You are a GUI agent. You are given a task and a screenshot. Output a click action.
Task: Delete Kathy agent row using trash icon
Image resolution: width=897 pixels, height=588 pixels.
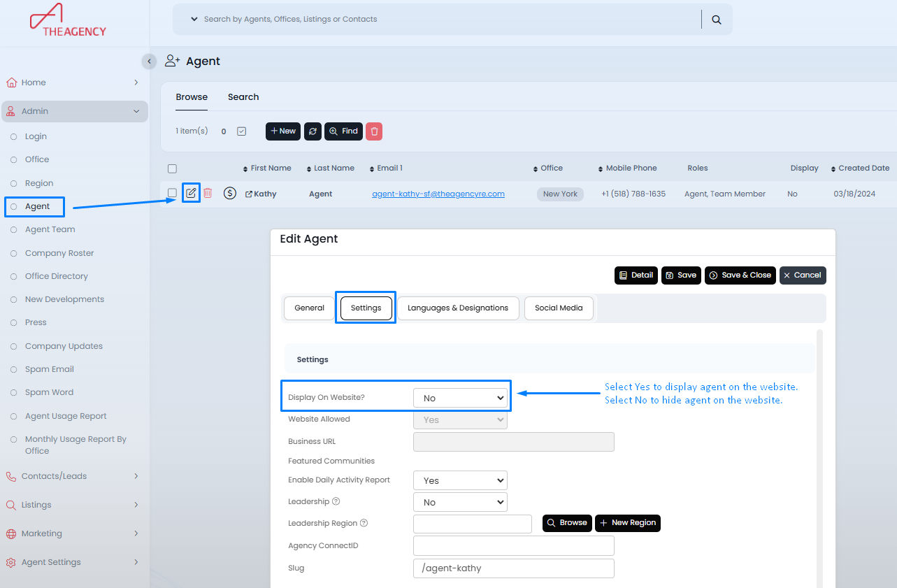tap(208, 193)
